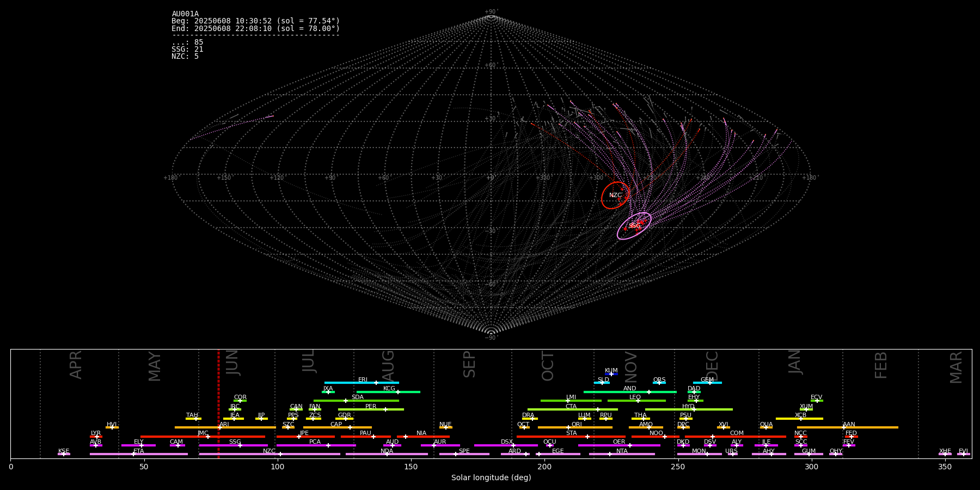Click the 150 tick on solar longitude axis
The height and width of the screenshot is (490, 980).
point(411,467)
